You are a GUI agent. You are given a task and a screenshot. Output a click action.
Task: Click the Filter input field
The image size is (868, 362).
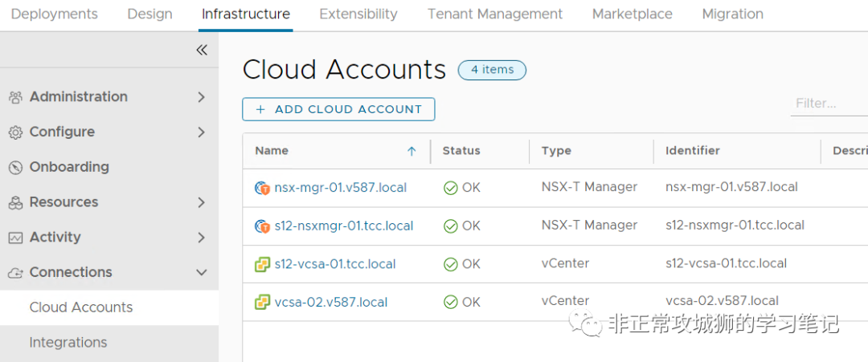(x=829, y=104)
